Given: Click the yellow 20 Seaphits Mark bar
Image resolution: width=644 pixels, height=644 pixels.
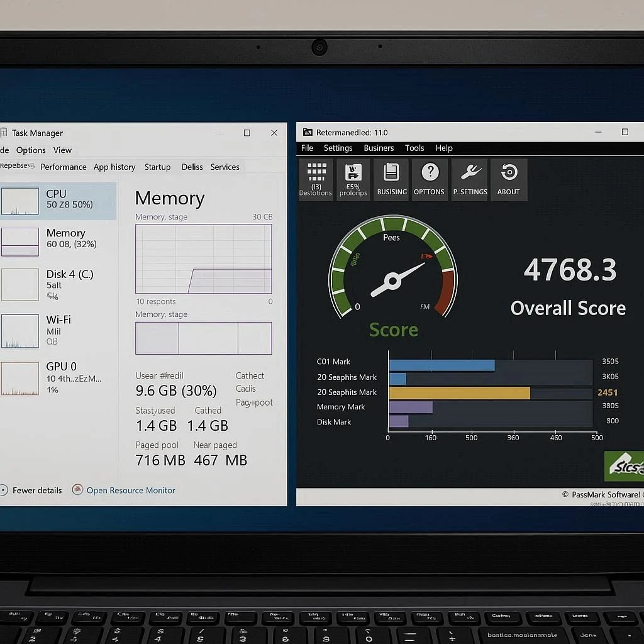Looking at the screenshot, I should 459,392.
